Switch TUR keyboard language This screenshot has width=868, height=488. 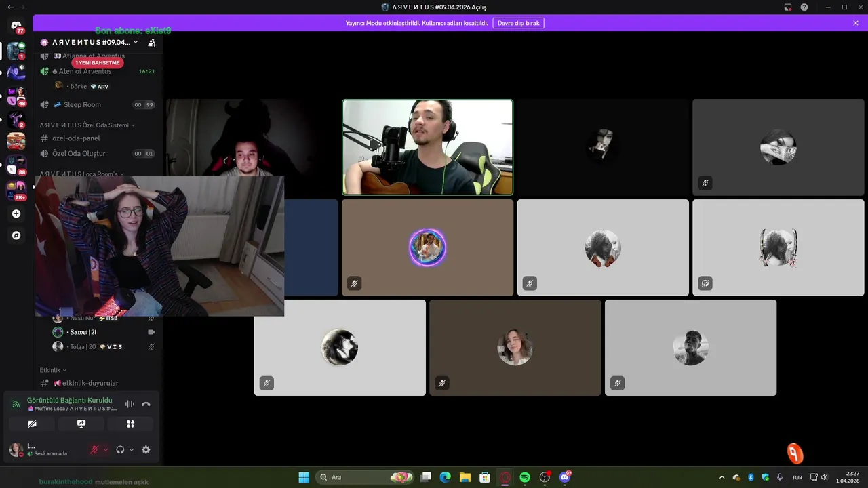coord(797,477)
